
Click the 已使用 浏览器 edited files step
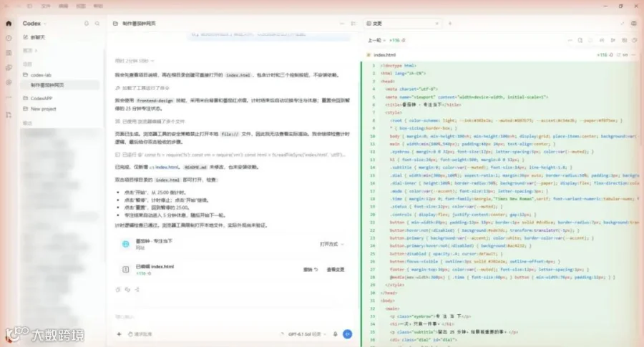coord(150,122)
